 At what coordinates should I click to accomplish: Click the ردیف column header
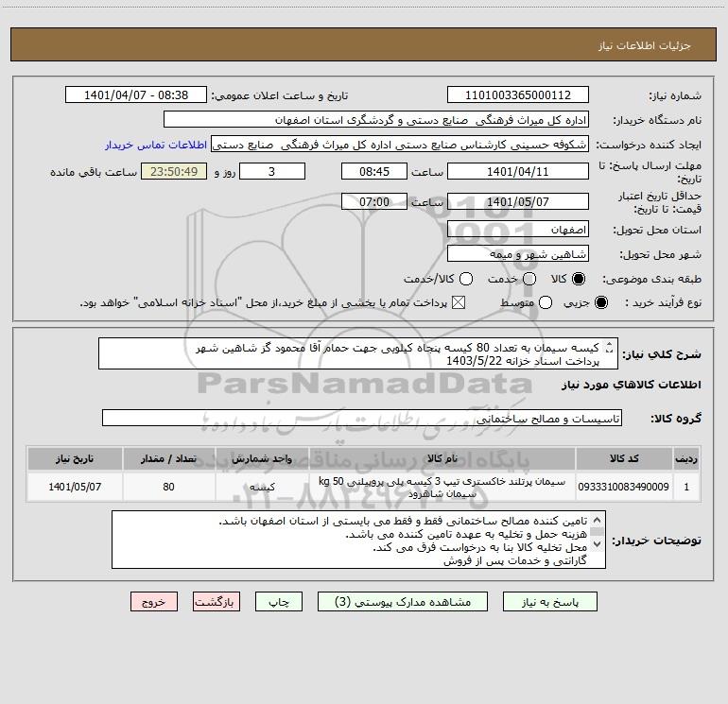[x=686, y=458]
